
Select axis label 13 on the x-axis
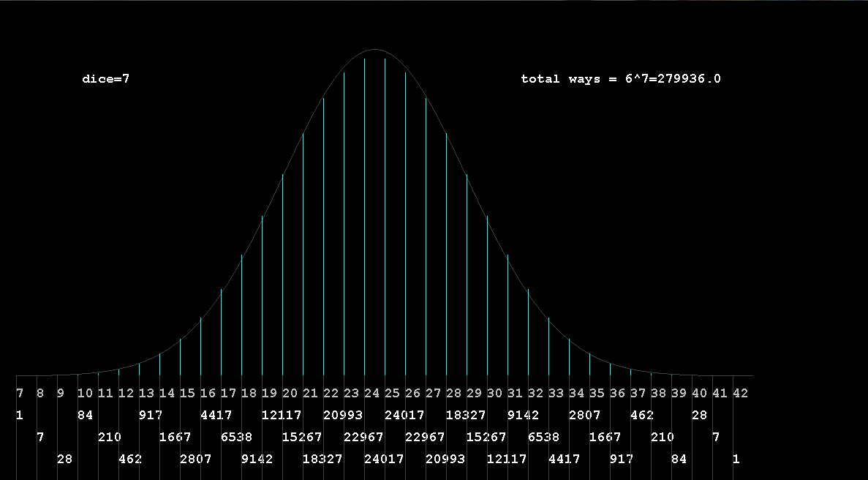click(x=146, y=394)
